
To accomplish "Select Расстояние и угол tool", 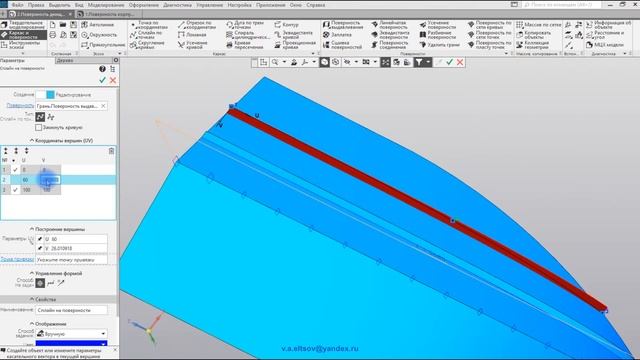I will pos(605,35).
